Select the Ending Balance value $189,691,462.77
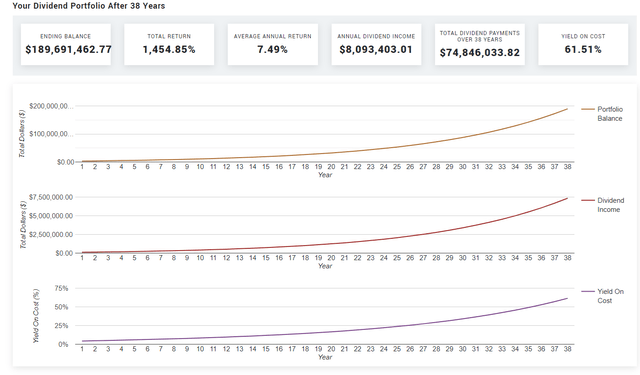The width and height of the screenshot is (640, 375). pos(68,49)
